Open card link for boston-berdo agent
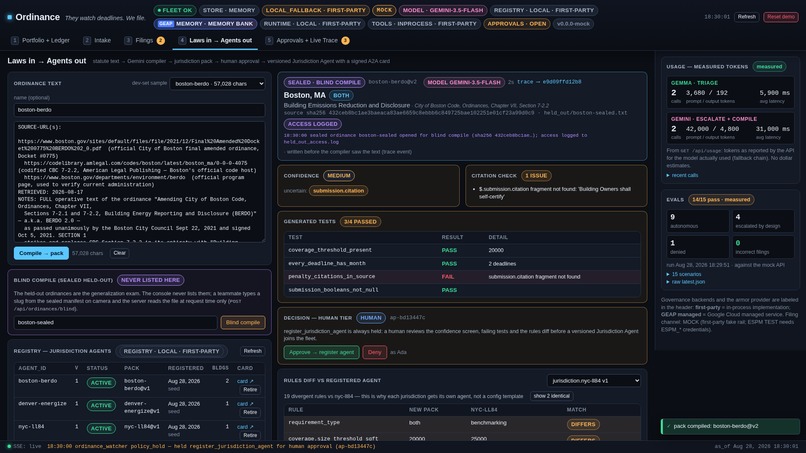 pos(245,381)
